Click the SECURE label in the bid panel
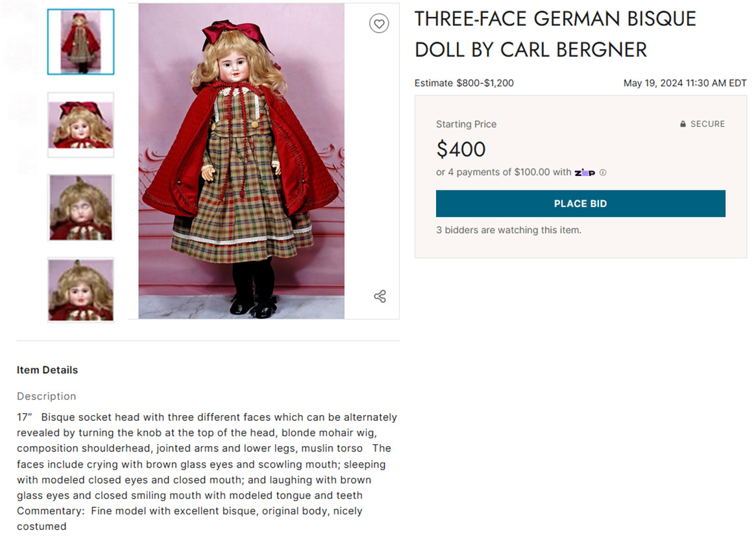The image size is (756, 541). 707,123
